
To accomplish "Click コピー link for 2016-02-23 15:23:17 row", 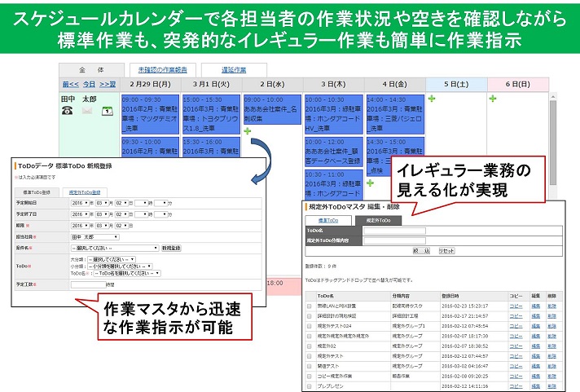I will click(516, 306).
